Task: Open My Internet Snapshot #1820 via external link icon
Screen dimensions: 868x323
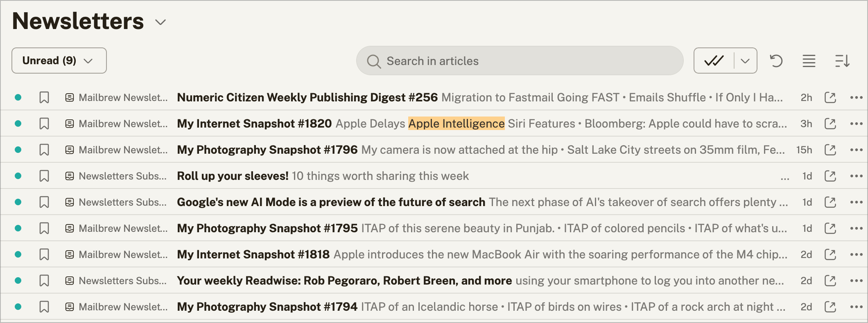Action: tap(830, 123)
